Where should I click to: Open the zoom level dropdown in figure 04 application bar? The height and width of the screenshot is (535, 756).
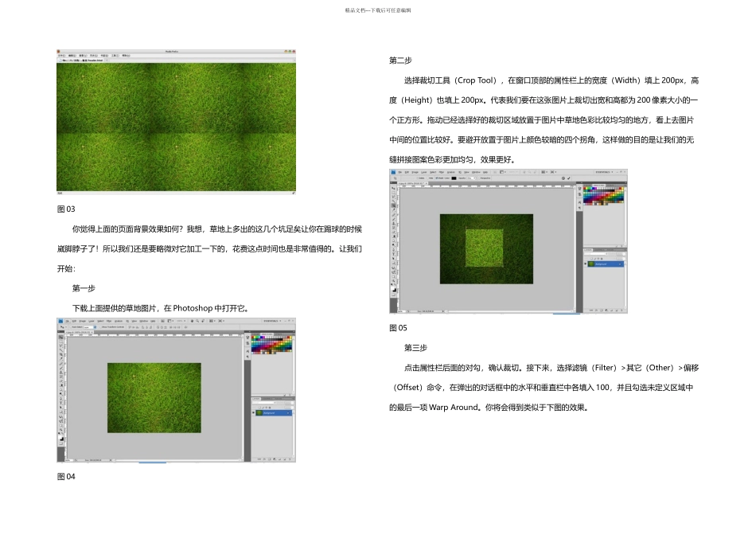[181, 321]
